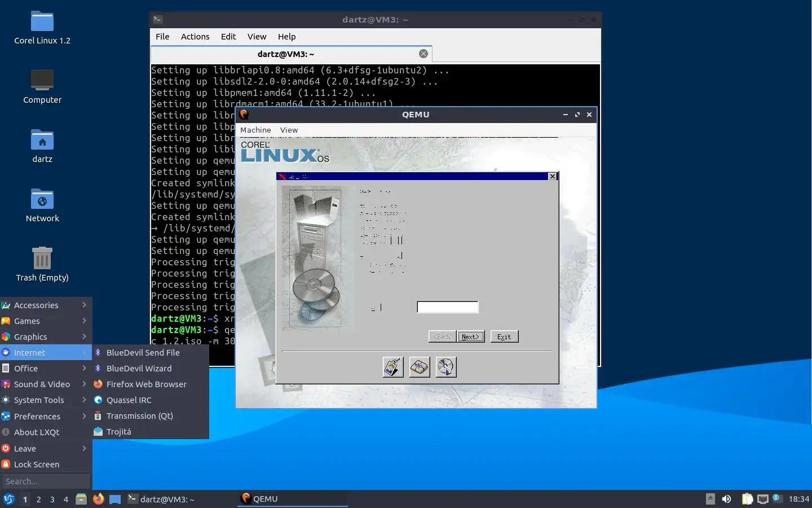Launch Trojitá mail client
812x508 pixels.
click(x=151, y=431)
